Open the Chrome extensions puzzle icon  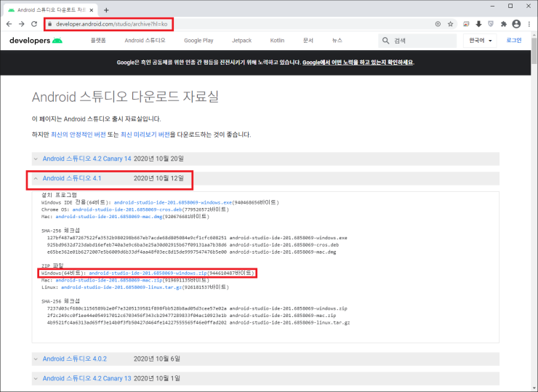pos(503,23)
